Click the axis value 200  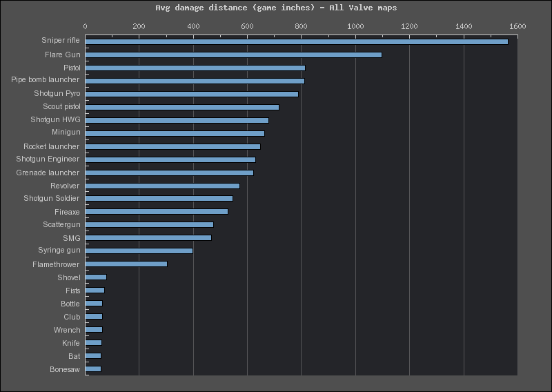[x=139, y=26]
